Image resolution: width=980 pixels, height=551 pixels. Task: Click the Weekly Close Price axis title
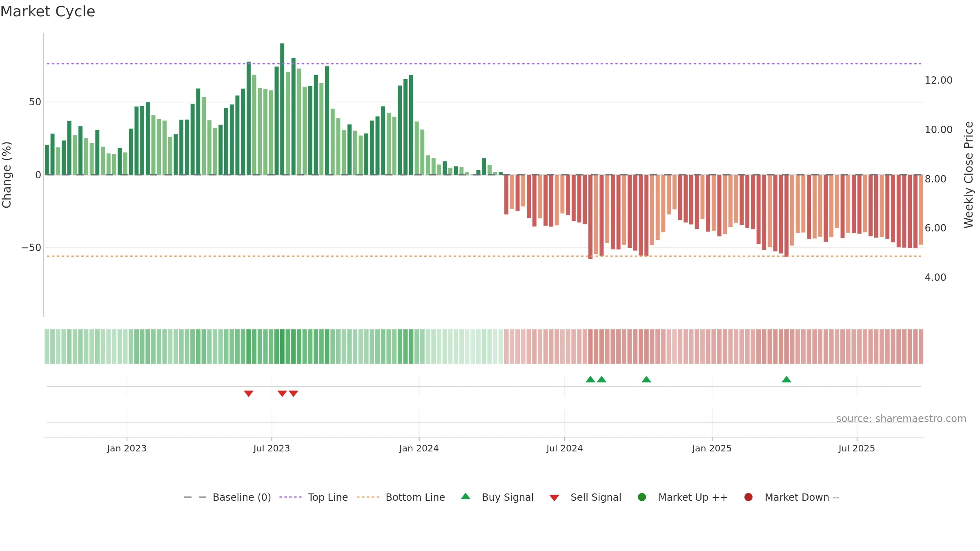969,175
